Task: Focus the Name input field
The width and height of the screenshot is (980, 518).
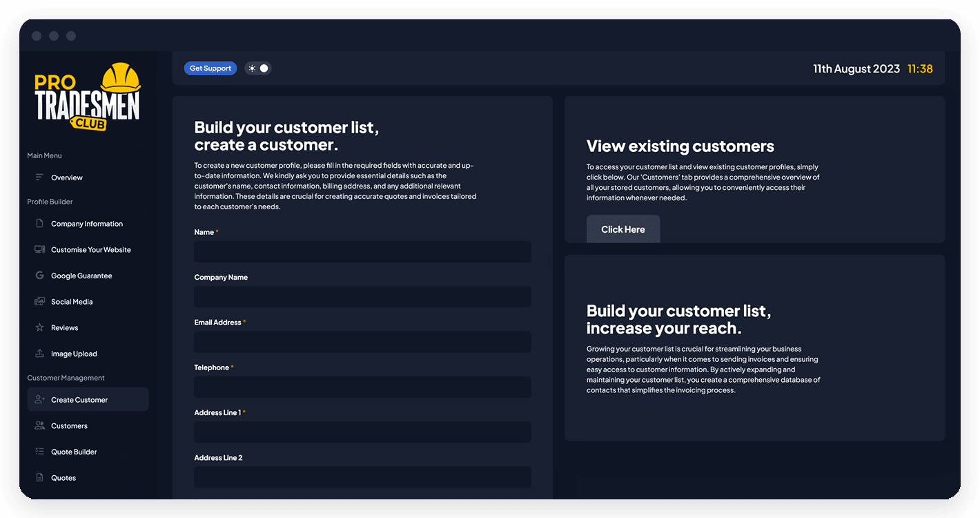Action: point(362,251)
